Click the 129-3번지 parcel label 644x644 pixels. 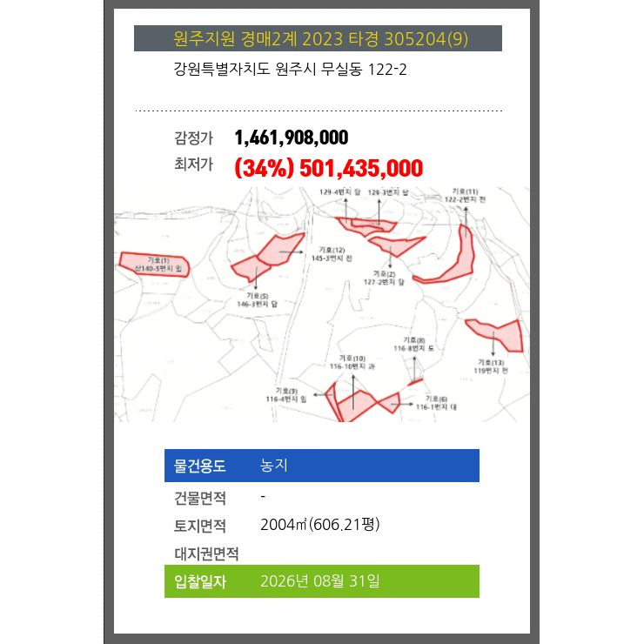point(388,192)
